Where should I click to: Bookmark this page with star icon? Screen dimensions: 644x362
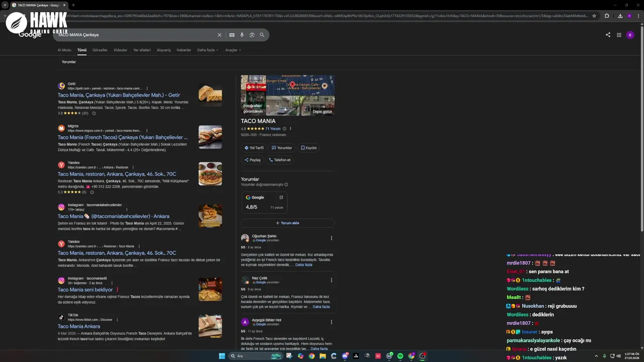click(594, 16)
